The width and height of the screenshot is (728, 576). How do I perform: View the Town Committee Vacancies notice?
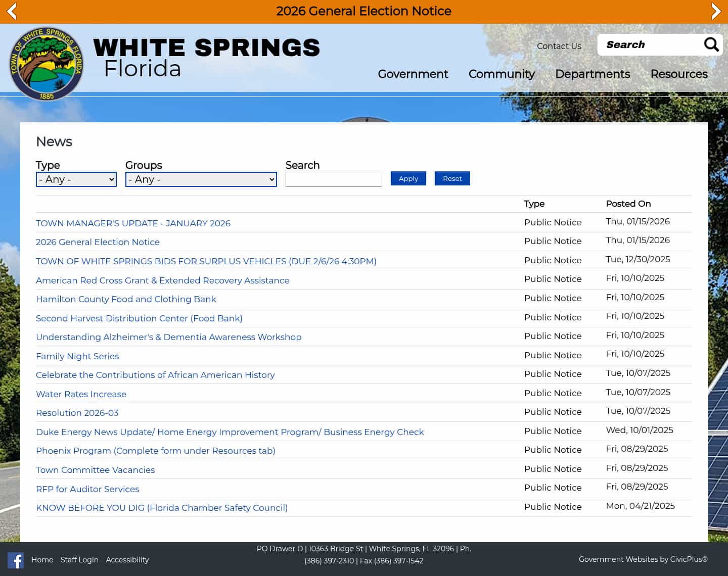(95, 470)
